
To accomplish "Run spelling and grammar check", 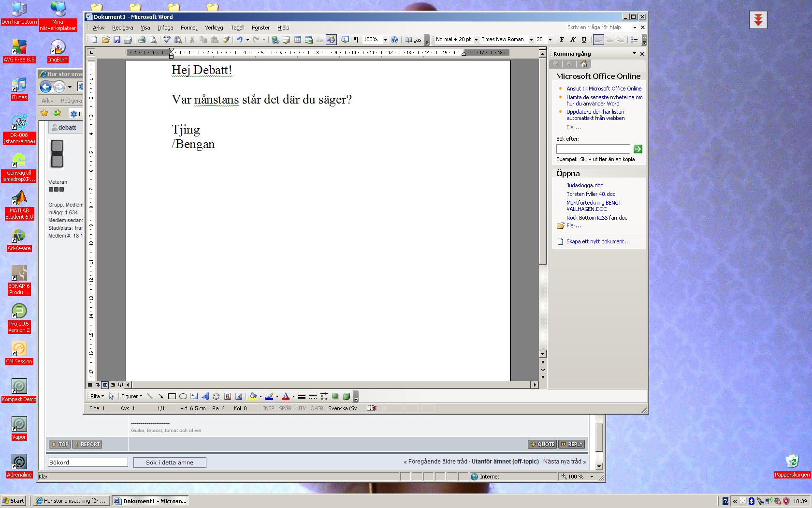I will point(167,40).
